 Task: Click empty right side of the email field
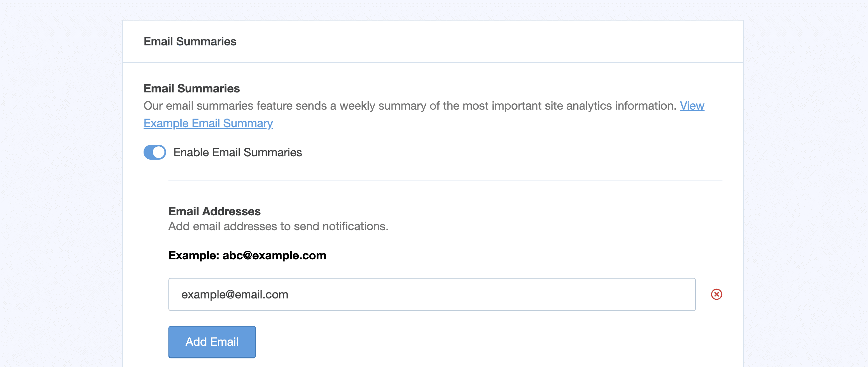tap(573, 294)
